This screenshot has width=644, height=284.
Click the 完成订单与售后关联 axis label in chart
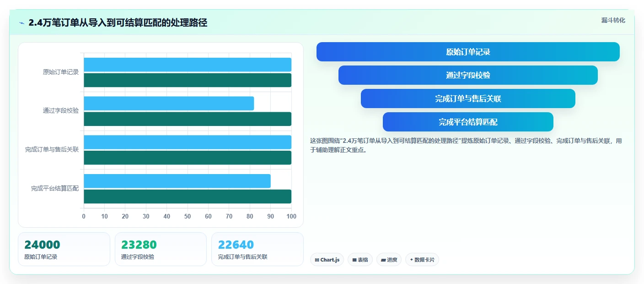pyautogui.click(x=52, y=149)
